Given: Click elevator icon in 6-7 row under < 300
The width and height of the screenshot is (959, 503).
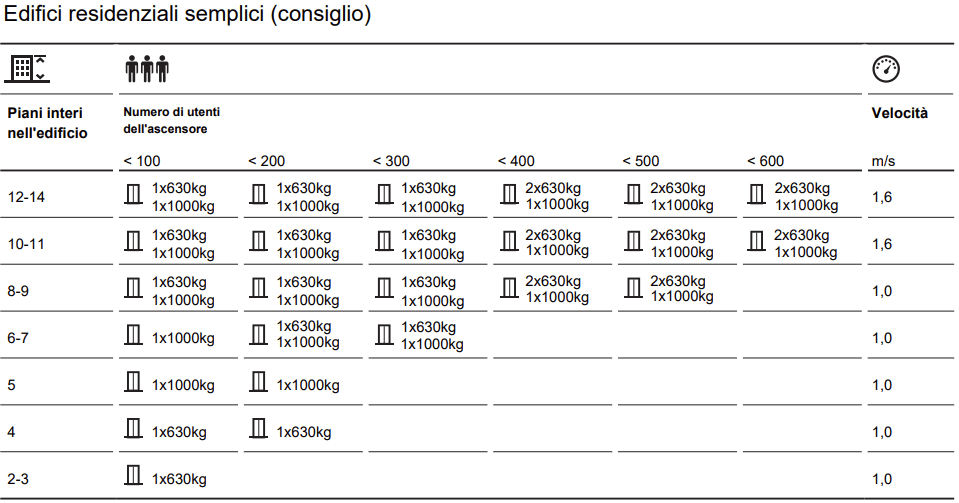Looking at the screenshot, I should coord(383,335).
